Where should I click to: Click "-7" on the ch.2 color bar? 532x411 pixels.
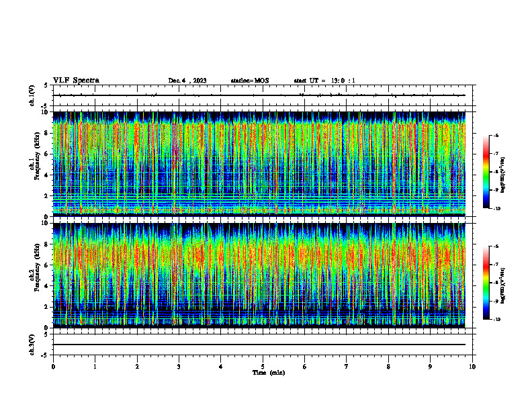(496, 265)
